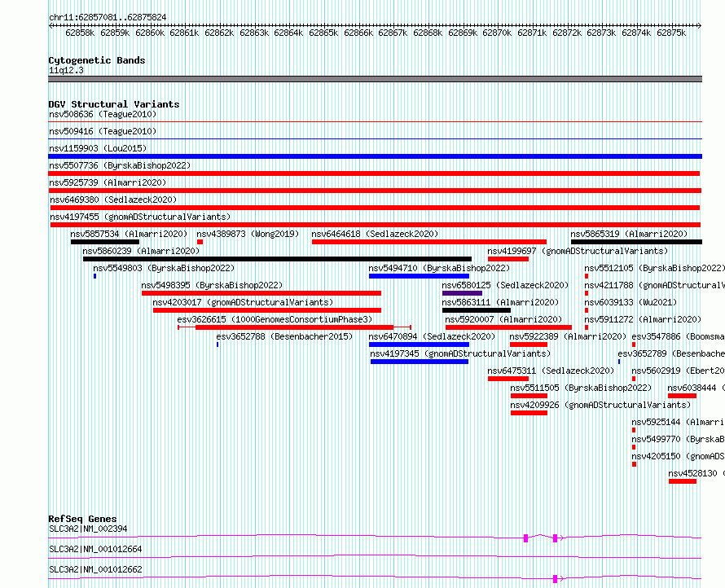725x588 pixels.
Task: Click red bar under nsv5498395
Action: coord(261,293)
